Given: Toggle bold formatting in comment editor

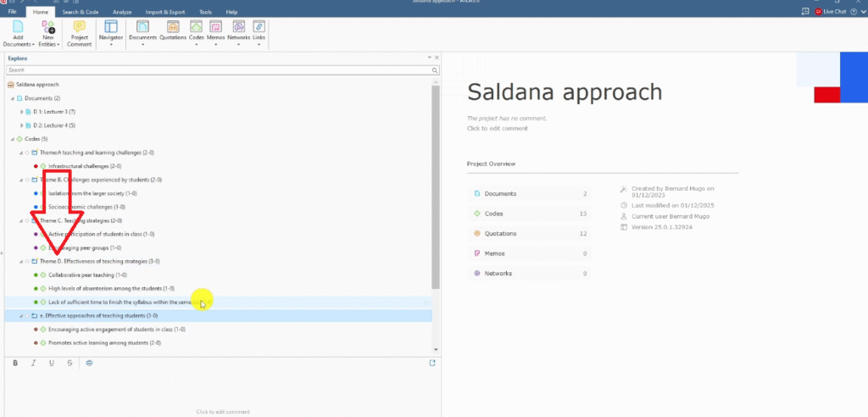Looking at the screenshot, I should point(16,363).
